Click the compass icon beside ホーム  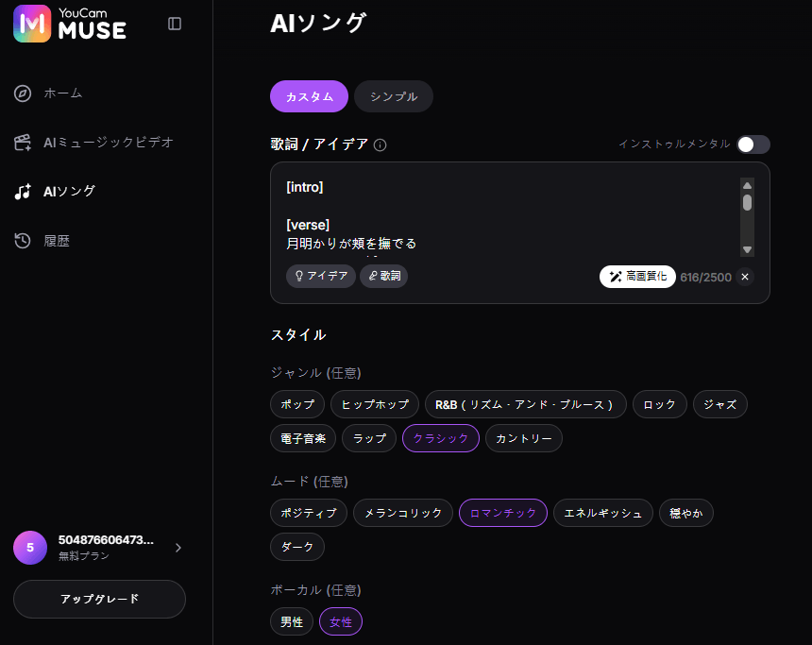point(23,93)
